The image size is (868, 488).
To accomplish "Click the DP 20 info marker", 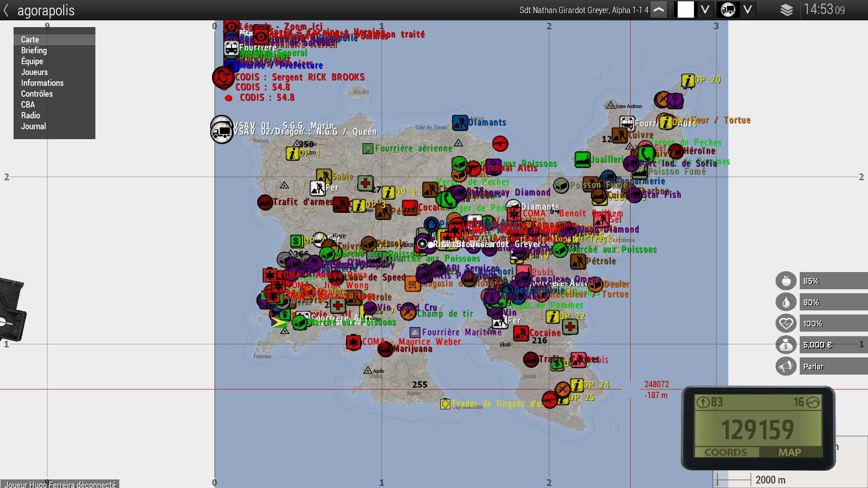I will pyautogui.click(x=688, y=80).
